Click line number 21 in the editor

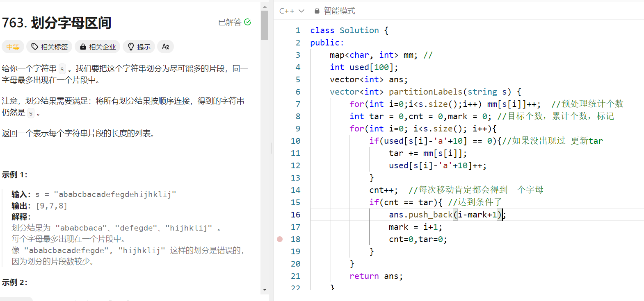pos(295,276)
